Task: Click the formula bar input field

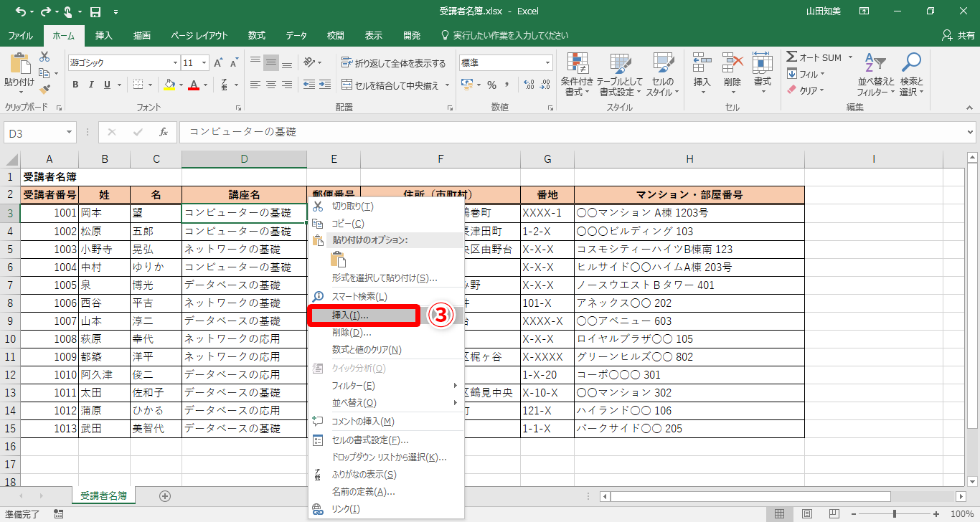Action: pyautogui.click(x=571, y=132)
